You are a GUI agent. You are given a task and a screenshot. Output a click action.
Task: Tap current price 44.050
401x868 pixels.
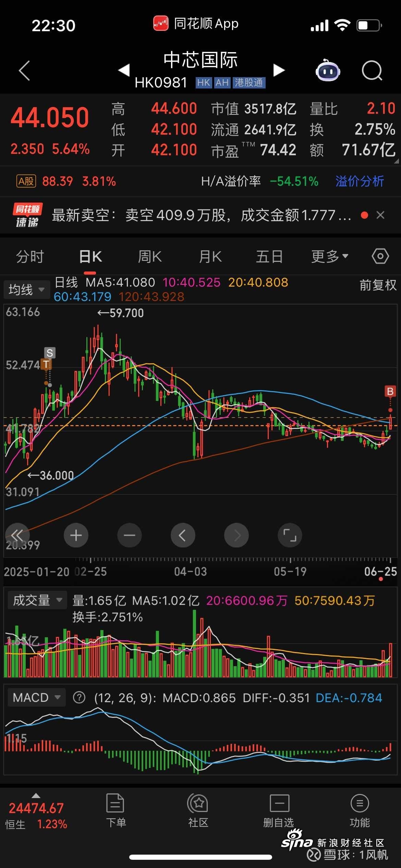pos(50,117)
